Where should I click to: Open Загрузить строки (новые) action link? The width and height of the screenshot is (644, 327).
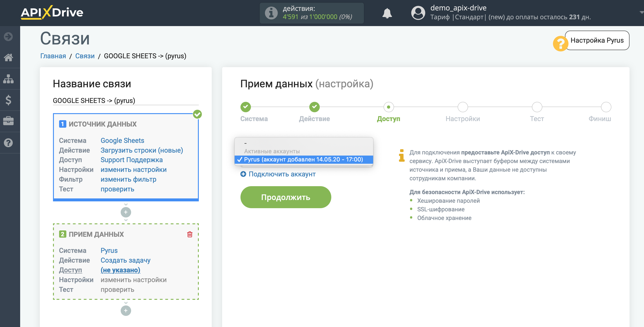click(142, 150)
